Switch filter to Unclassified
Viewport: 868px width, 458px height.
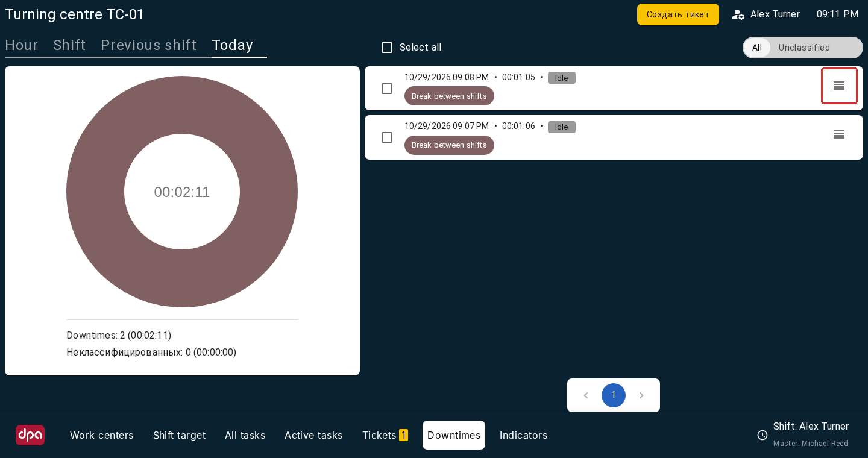coord(804,48)
